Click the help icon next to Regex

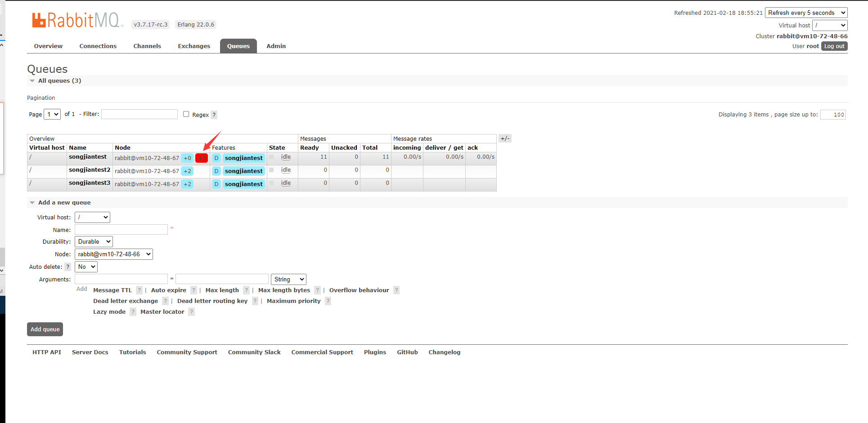(x=214, y=115)
